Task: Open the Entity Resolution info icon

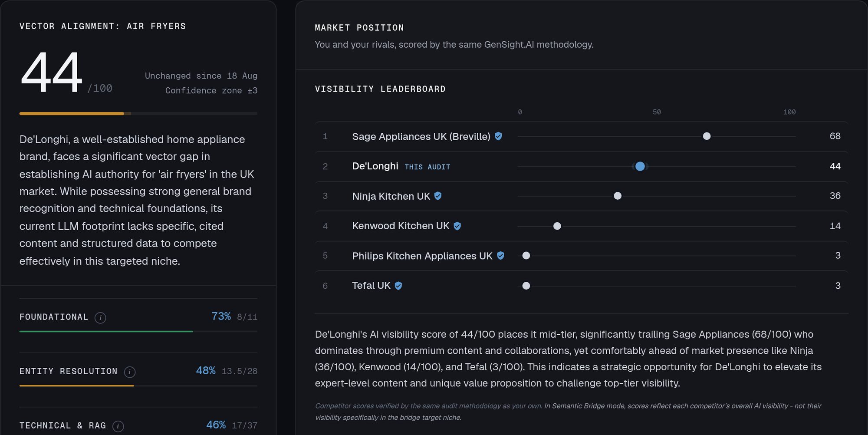Action: coord(130,372)
